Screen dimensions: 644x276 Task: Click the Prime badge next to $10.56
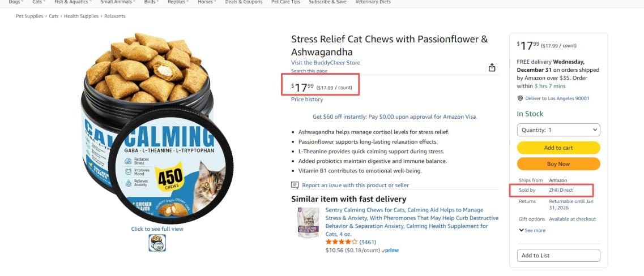pos(390,250)
